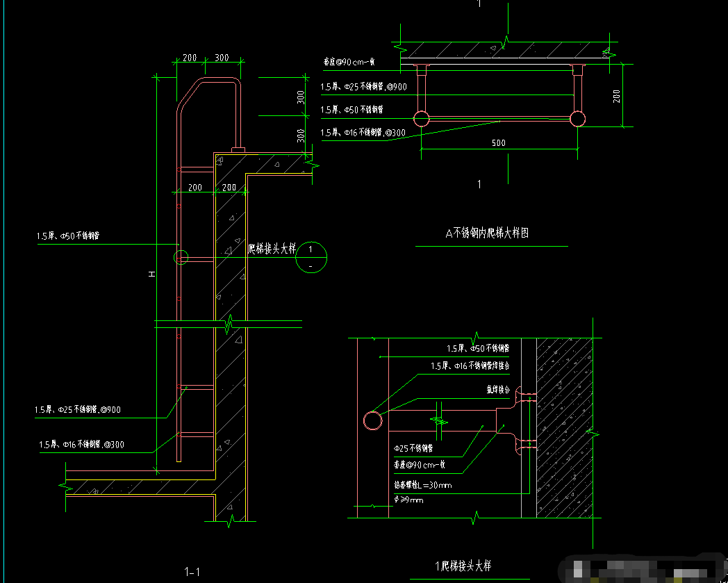
Task: Select the φ≥9mm diameter note
Action: click(x=408, y=500)
